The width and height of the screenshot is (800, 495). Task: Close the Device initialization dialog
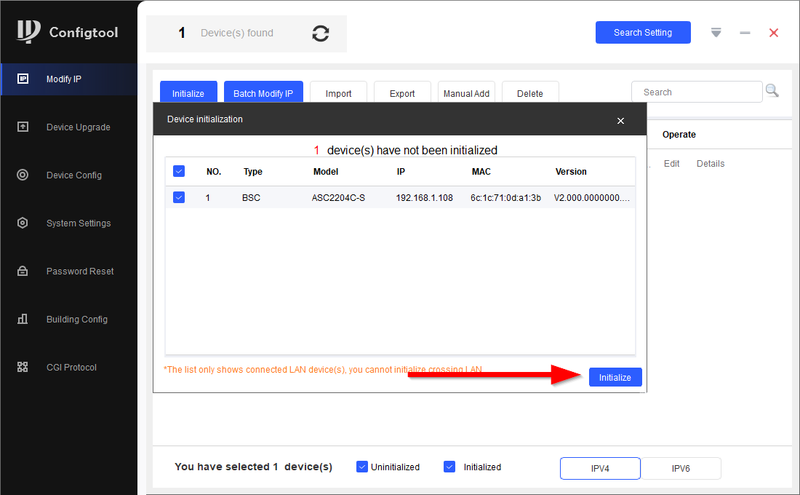point(620,120)
